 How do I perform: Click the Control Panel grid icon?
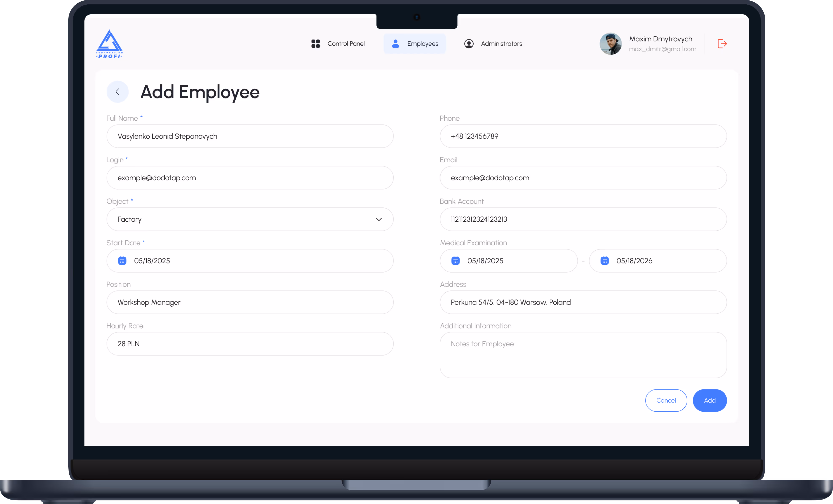(316, 44)
